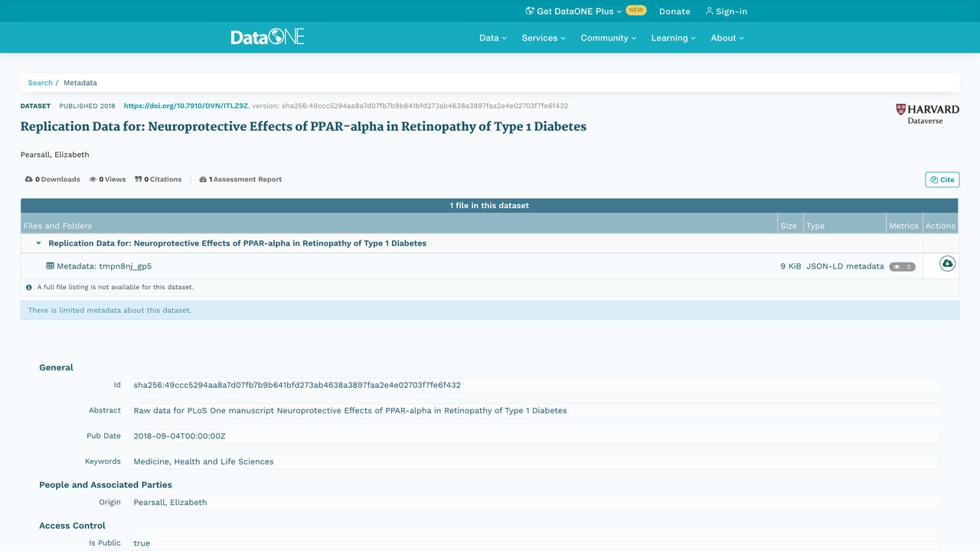980x551 pixels.
Task: Click the sha256 Id value field
Action: click(x=535, y=385)
